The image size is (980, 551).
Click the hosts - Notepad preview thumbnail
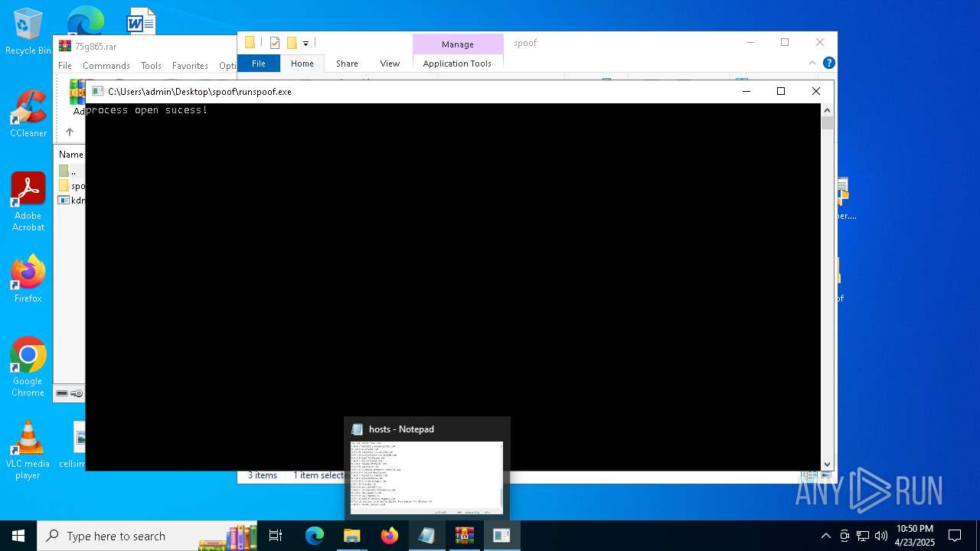click(426, 478)
